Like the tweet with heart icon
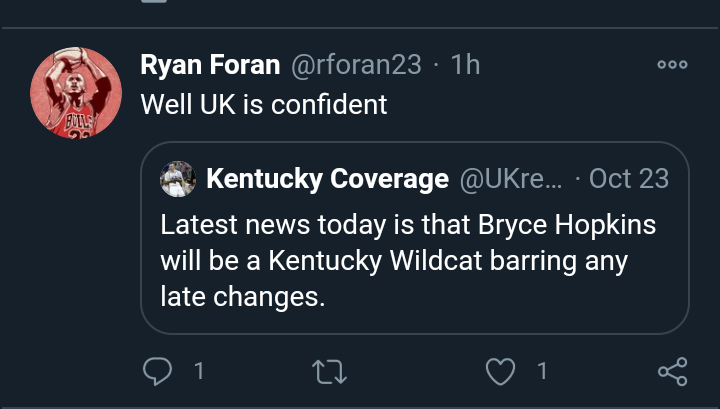Image resolution: width=720 pixels, height=409 pixels. tap(498, 372)
